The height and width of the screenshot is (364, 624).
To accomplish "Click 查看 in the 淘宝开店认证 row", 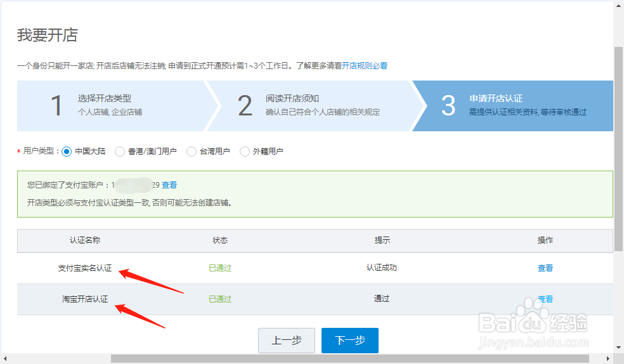I will tap(545, 299).
